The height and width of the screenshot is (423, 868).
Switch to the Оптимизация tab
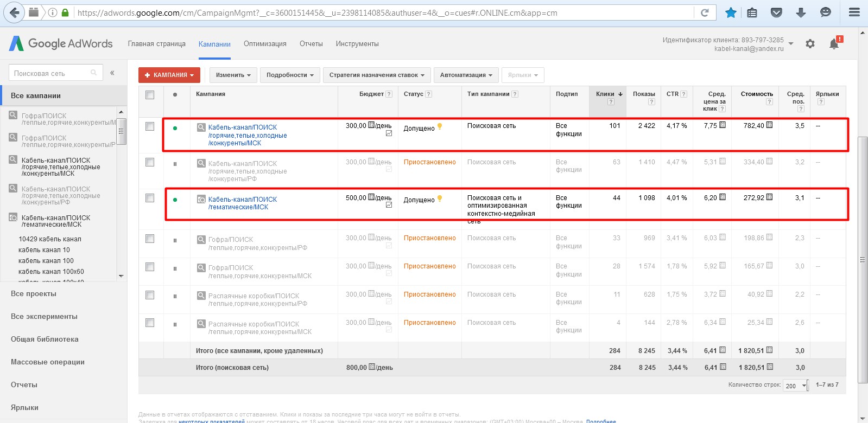point(265,44)
